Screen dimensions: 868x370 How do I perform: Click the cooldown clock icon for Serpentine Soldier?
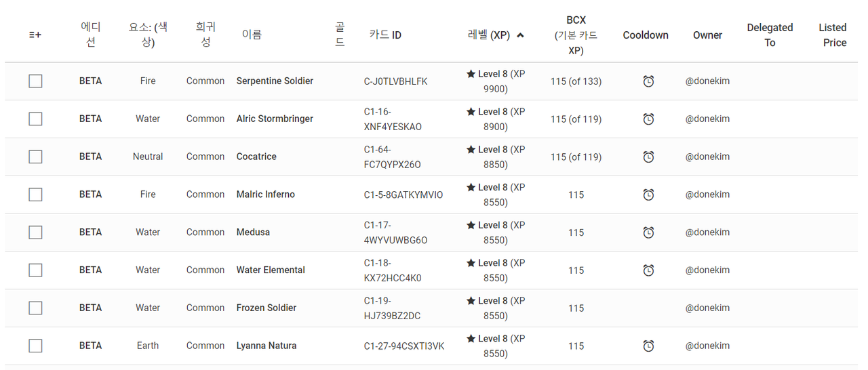click(648, 81)
